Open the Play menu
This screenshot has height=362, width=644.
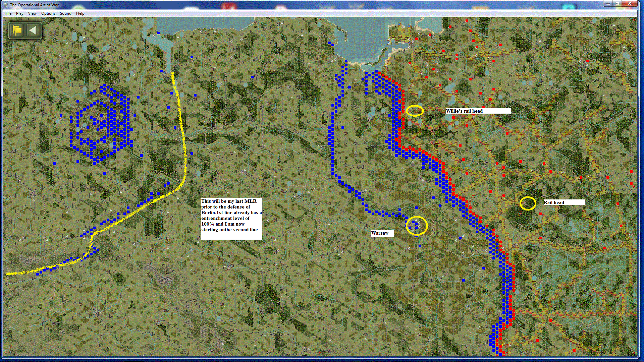[x=19, y=13]
